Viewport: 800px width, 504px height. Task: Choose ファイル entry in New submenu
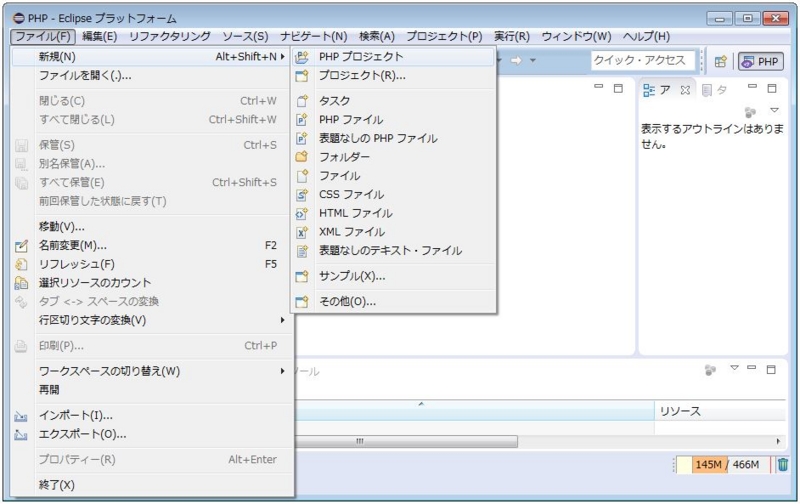coord(393,176)
